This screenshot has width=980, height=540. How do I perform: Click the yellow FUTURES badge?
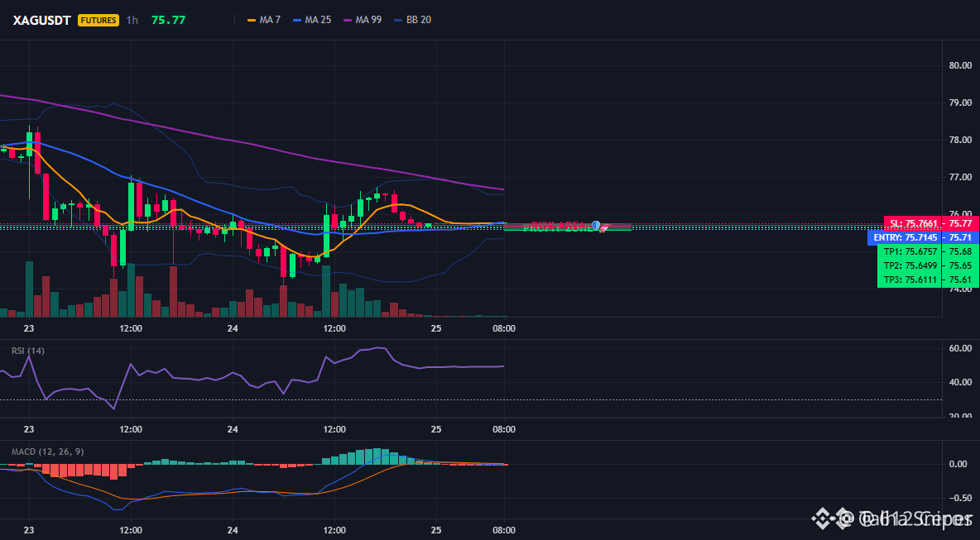tap(98, 20)
